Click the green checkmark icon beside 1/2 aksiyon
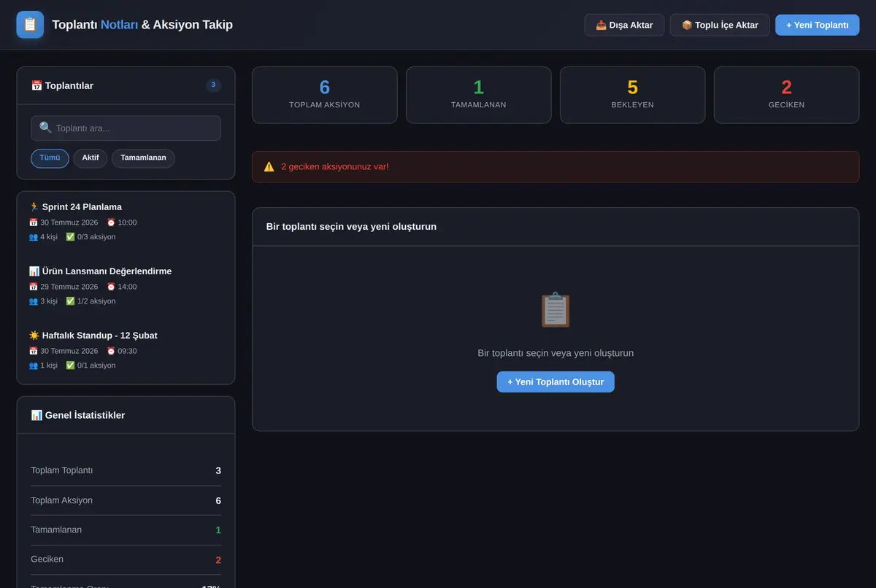Image resolution: width=876 pixels, height=588 pixels. point(70,301)
